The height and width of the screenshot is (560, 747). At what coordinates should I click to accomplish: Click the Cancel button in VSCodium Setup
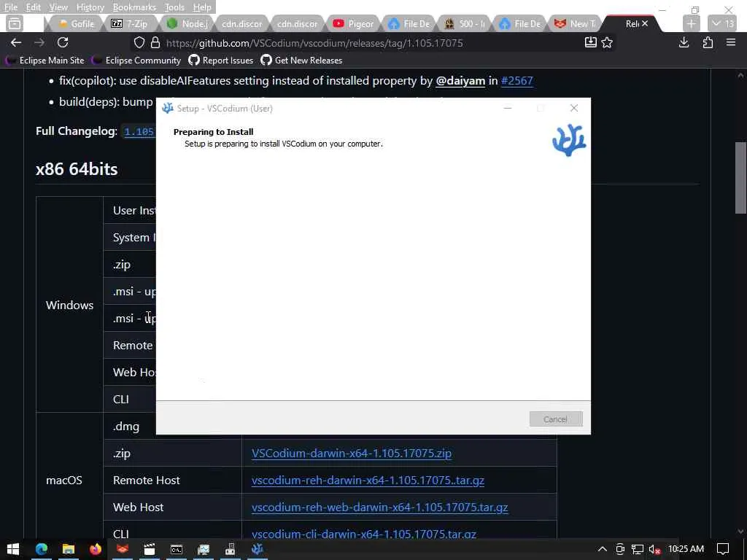pos(555,419)
